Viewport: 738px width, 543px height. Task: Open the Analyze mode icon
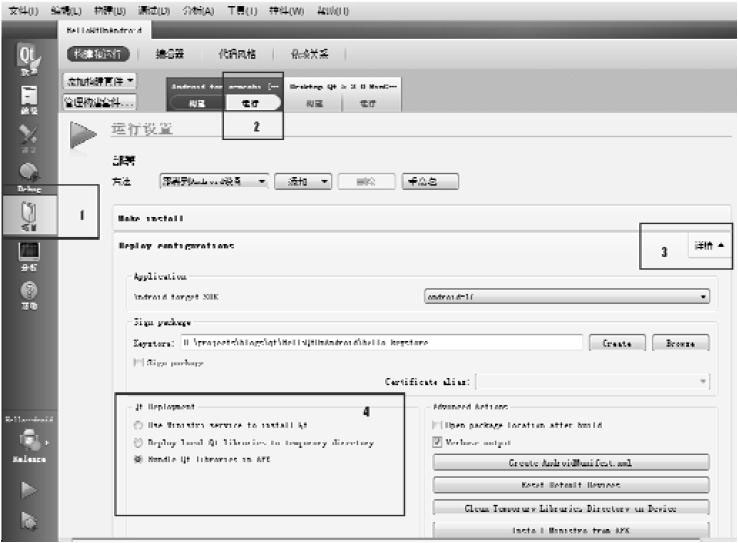click(x=27, y=256)
